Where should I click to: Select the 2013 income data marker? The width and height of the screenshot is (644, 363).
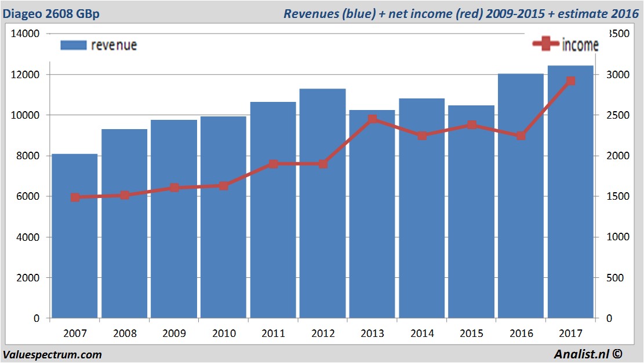373,119
